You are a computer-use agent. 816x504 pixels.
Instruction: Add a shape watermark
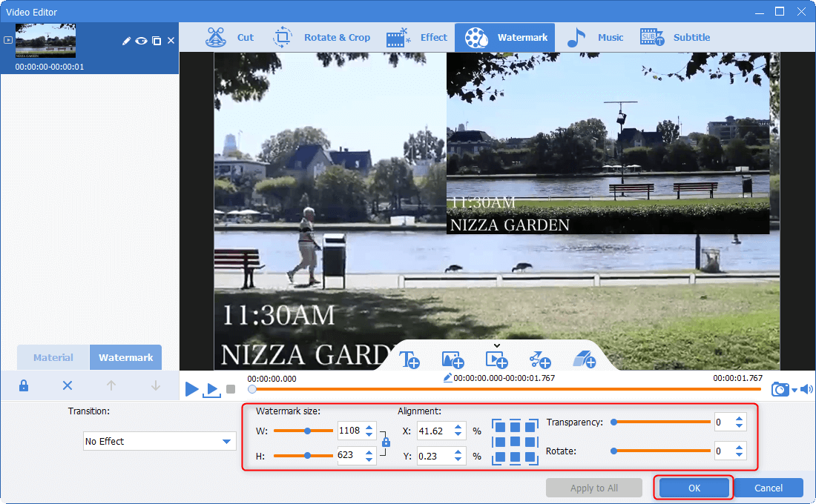[540, 359]
